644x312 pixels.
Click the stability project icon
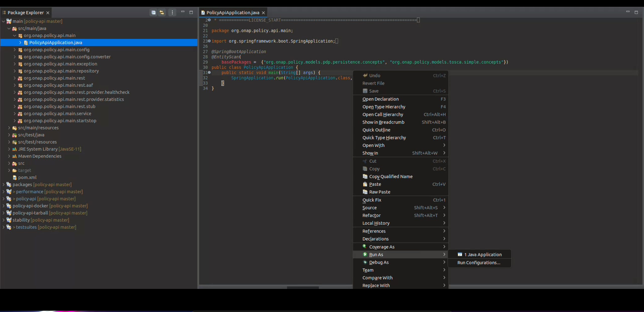[9, 220]
